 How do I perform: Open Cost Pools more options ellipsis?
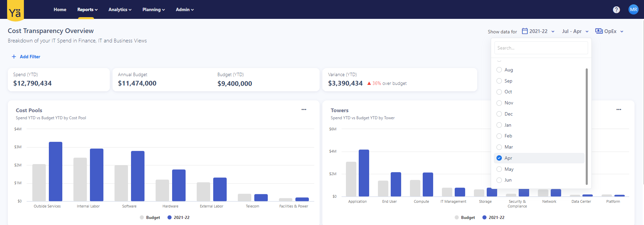(x=304, y=109)
